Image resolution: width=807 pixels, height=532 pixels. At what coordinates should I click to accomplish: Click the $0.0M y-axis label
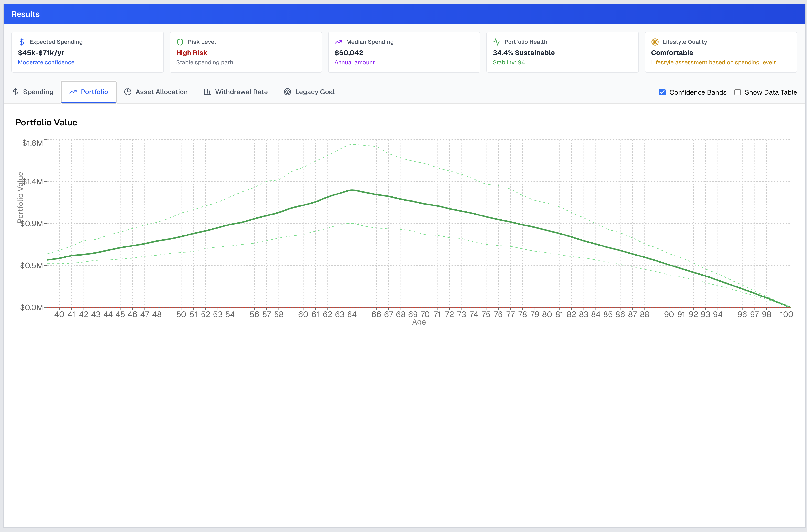pyautogui.click(x=32, y=307)
